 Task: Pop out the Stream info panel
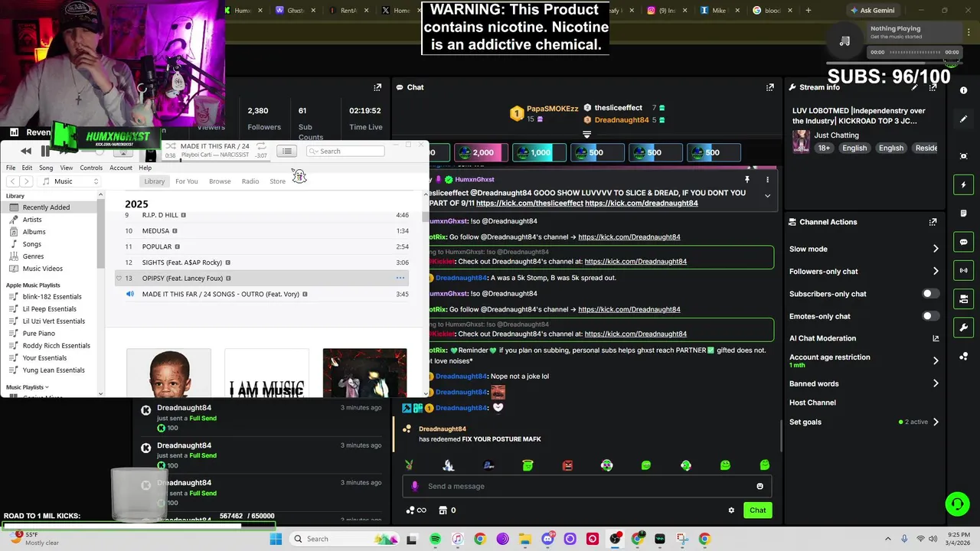(x=933, y=87)
